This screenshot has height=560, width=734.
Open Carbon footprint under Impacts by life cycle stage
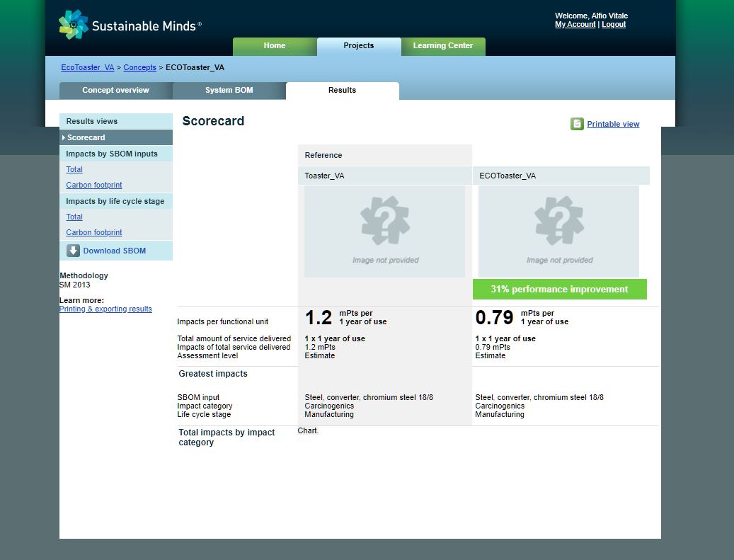click(93, 232)
